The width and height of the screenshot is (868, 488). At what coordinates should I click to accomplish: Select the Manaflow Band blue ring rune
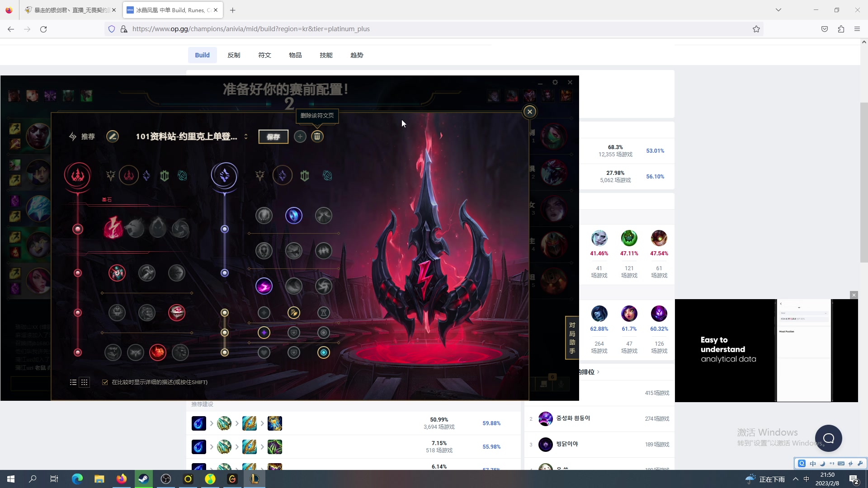tap(293, 216)
